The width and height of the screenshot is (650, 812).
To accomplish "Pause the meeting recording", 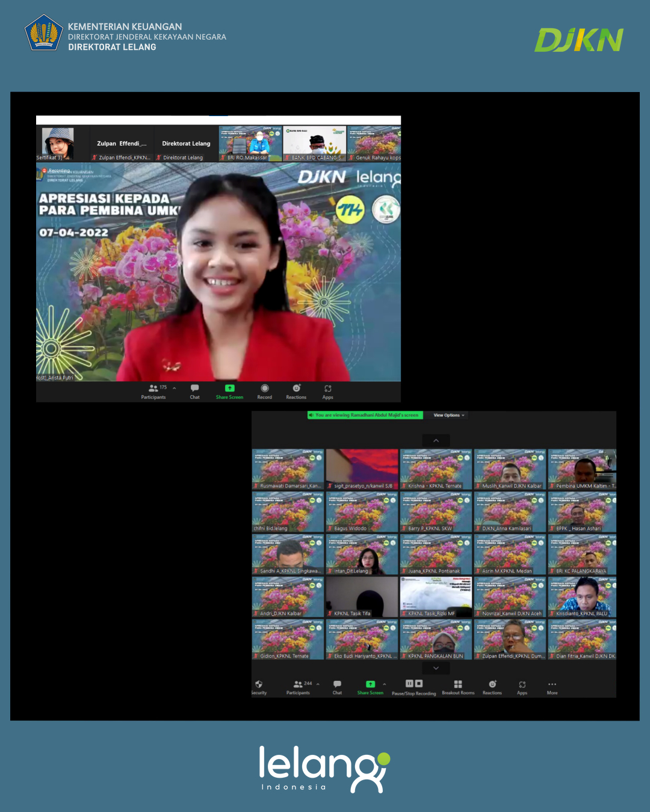I will pyautogui.click(x=409, y=683).
